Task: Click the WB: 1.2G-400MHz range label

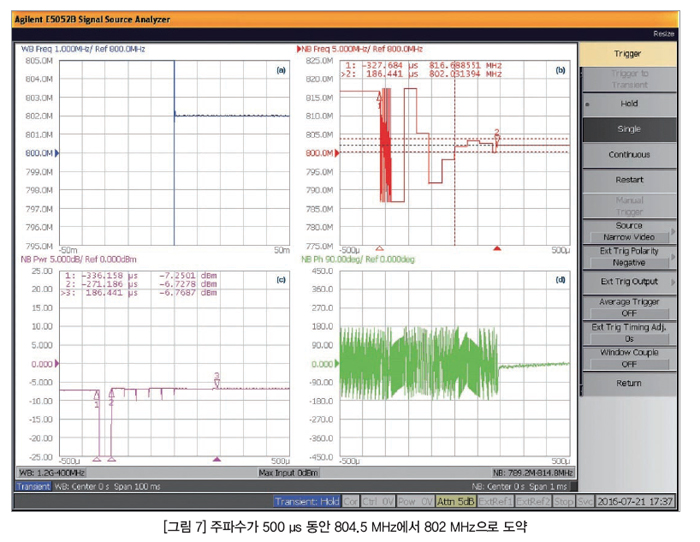Action: [52, 473]
